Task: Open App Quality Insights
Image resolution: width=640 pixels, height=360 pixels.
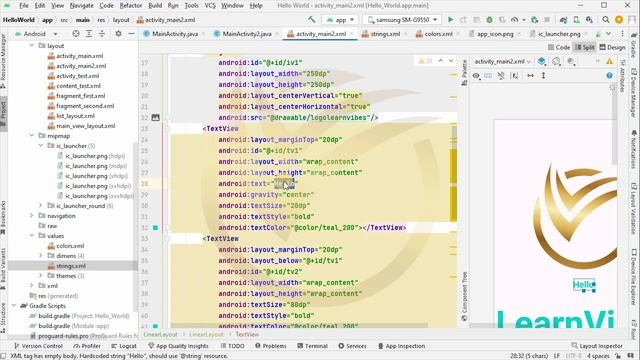Action: (178, 346)
